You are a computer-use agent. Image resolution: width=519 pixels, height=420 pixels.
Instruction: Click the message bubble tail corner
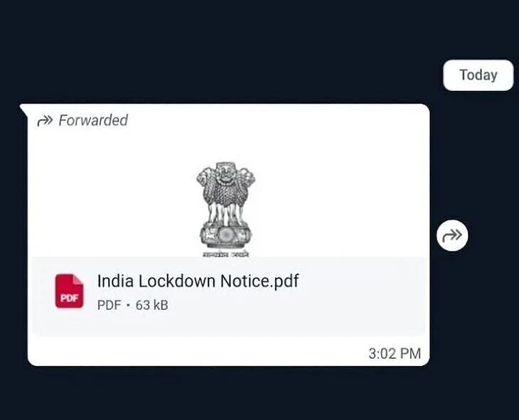point(24,110)
